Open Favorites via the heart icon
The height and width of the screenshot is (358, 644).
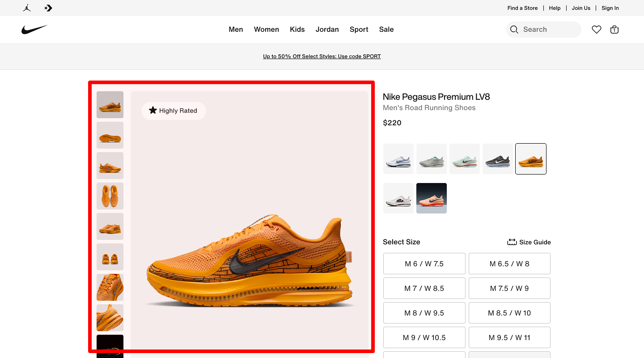596,29
